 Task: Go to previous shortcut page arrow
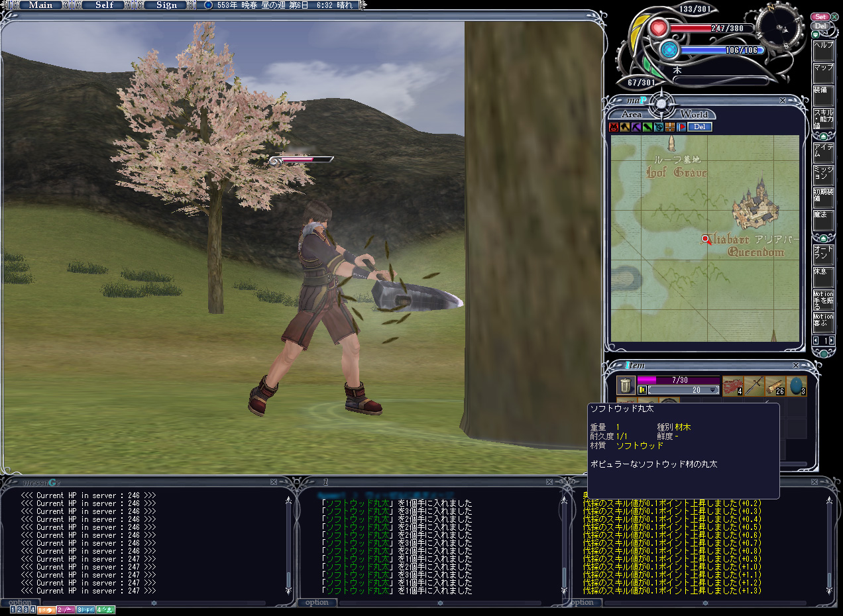816,340
